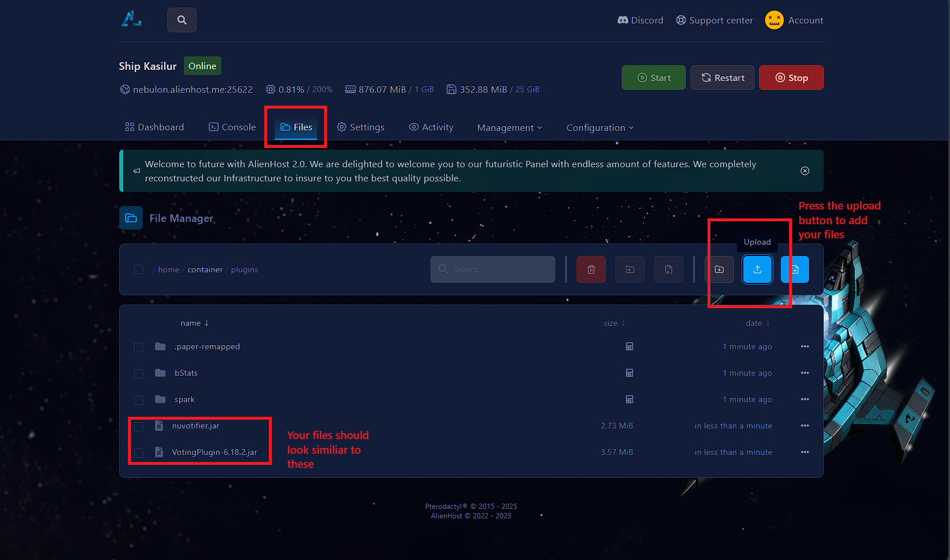Click the red trash delete icon

(591, 269)
